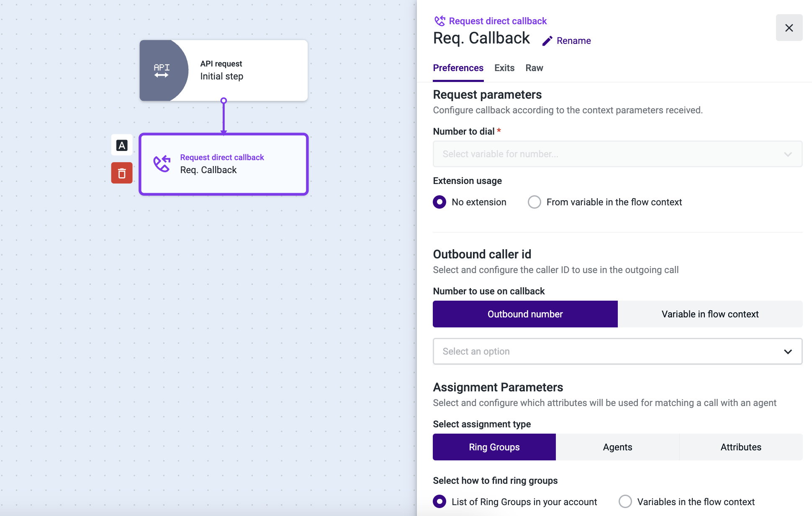Select 'Variables in the flow context' radio button
Viewport: 812px width, 516px height.
(x=625, y=501)
